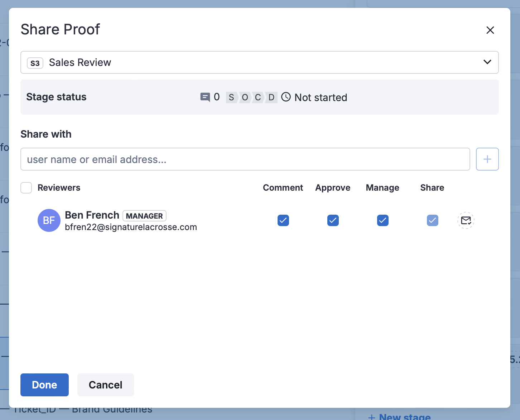Image resolution: width=520 pixels, height=420 pixels.
Task: Click the MANAGER badge next to Ben French
Action: pyautogui.click(x=144, y=216)
